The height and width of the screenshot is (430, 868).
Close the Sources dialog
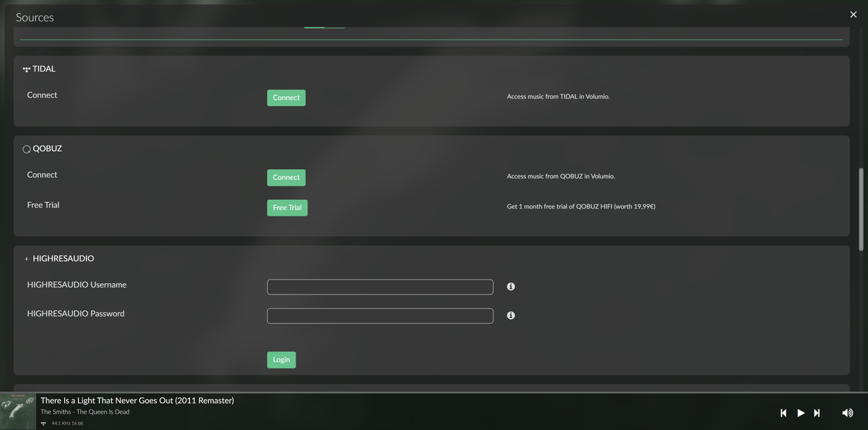click(853, 14)
